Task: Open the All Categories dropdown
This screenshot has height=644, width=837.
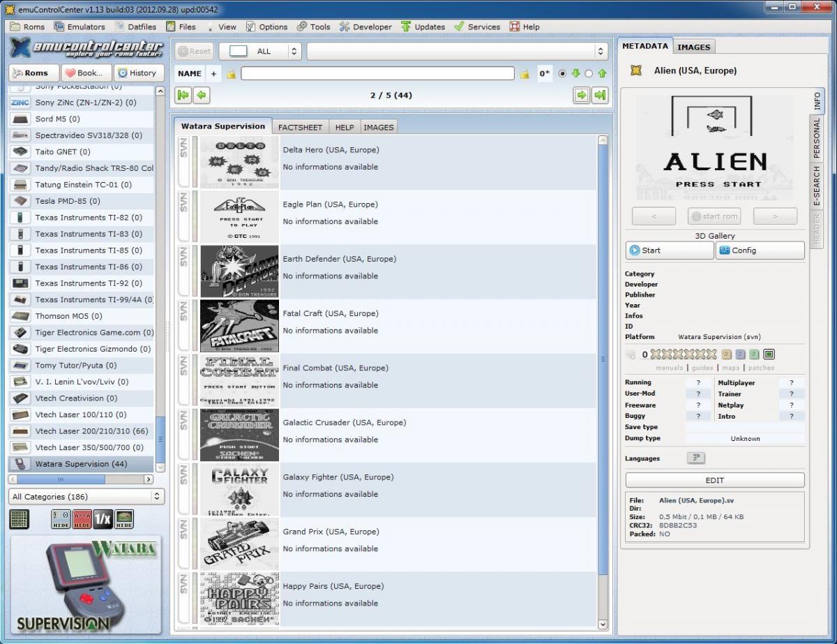Action: 86,497
